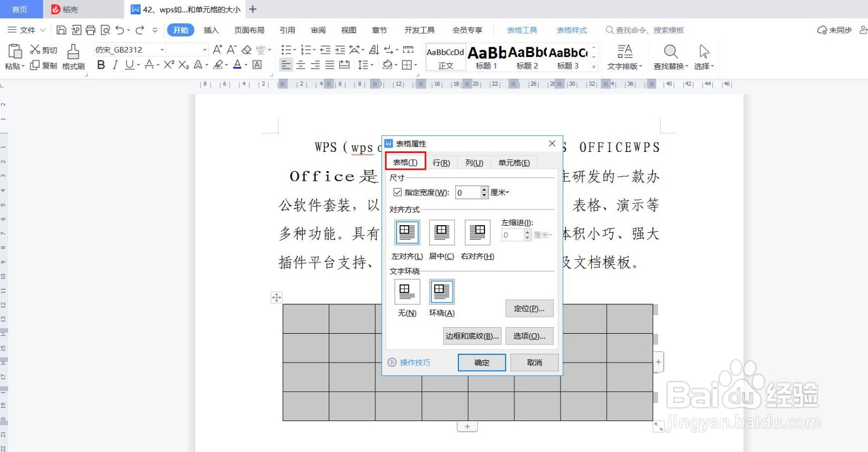Image resolution: width=868 pixels, height=452 pixels.
Task: Click the sort (A-Z) icon
Action: pyautogui.click(x=374, y=49)
